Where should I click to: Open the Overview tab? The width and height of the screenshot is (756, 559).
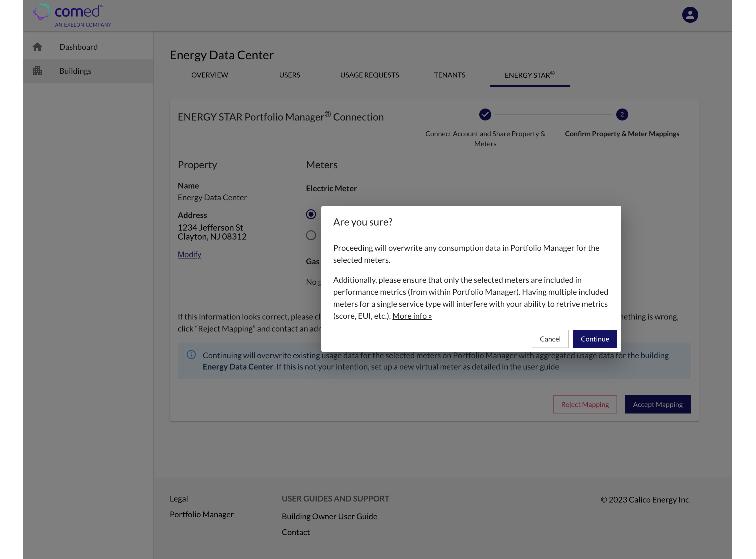(x=210, y=75)
